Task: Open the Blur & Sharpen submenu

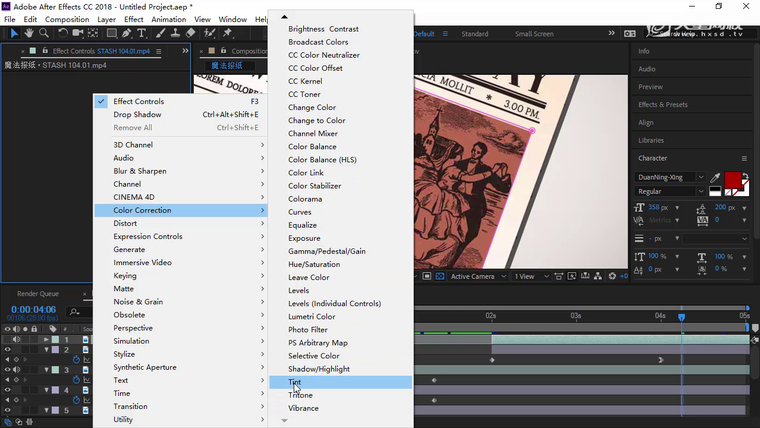Action: [x=140, y=171]
